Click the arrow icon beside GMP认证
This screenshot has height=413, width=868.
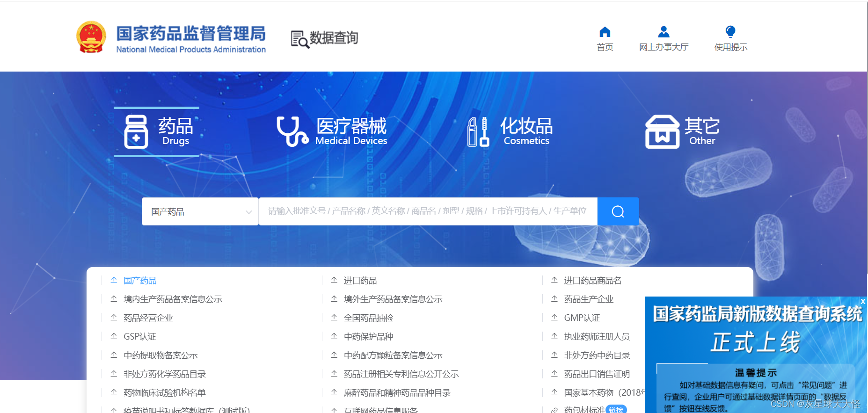point(554,318)
